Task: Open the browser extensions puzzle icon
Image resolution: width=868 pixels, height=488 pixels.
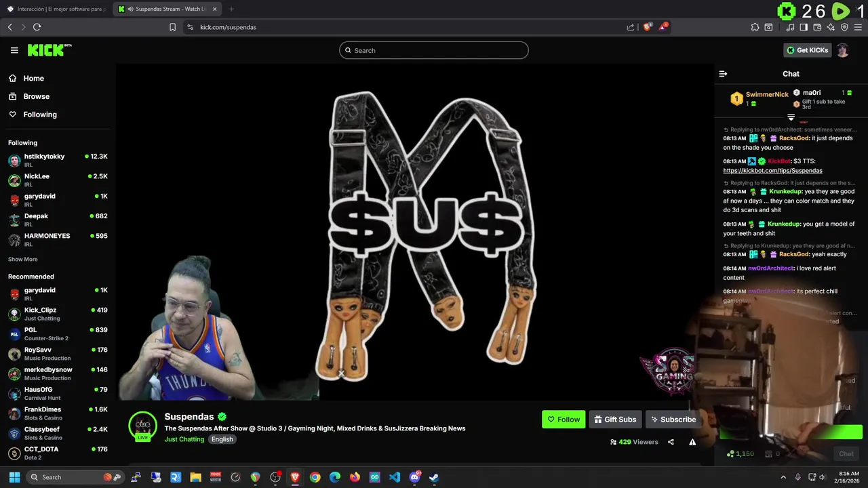Action: coord(755,27)
